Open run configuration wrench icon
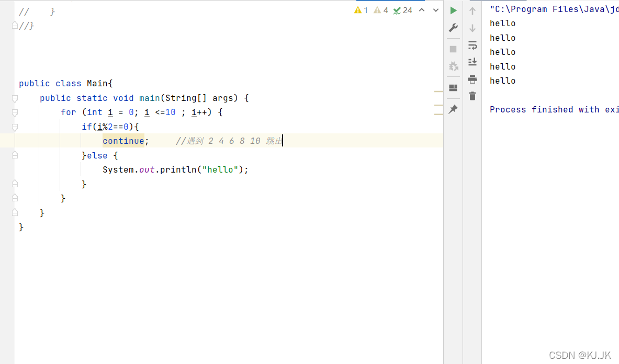619x364 pixels. point(453,28)
